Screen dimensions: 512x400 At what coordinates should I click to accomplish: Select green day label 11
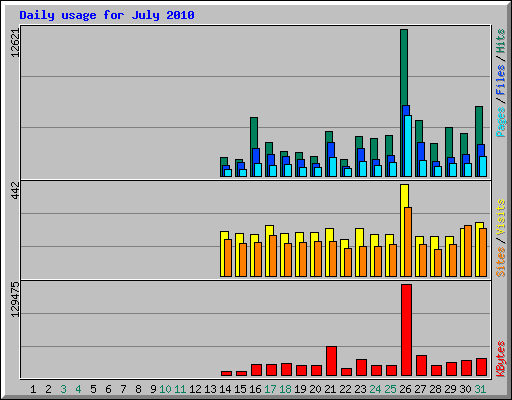(180, 389)
